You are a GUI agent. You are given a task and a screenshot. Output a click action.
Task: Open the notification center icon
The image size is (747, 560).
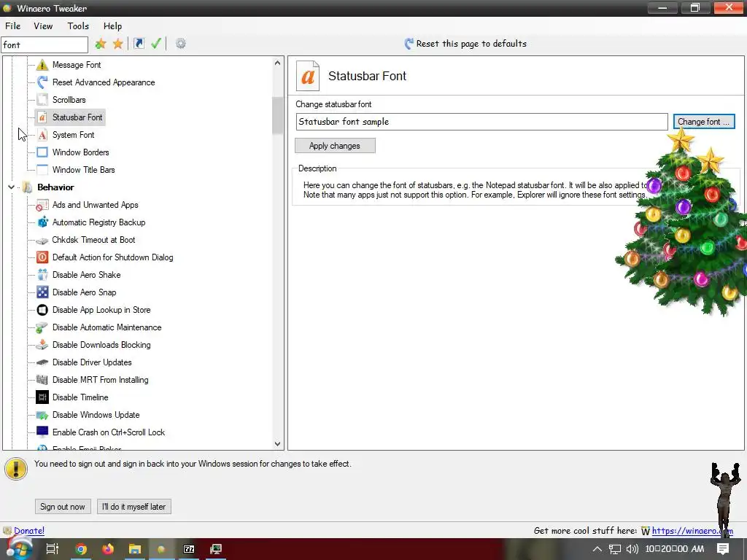(723, 549)
